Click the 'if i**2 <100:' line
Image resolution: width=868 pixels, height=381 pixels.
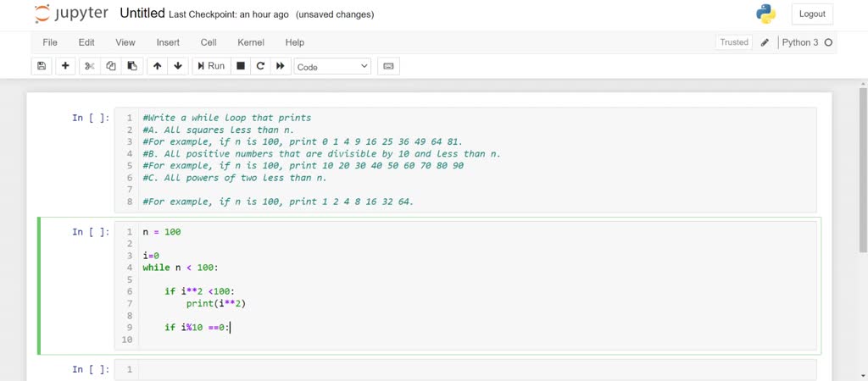(200, 291)
